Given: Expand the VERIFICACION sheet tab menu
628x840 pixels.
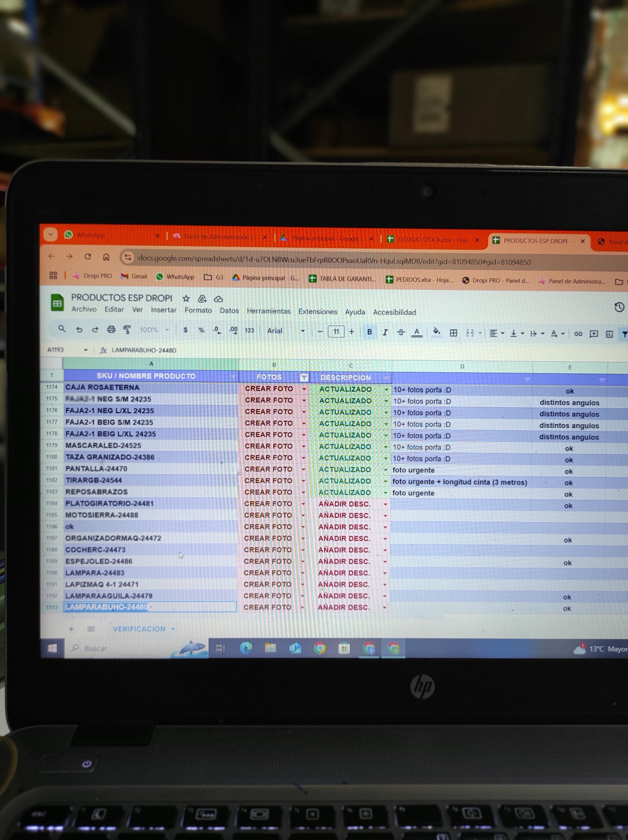Looking at the screenshot, I should (173, 629).
